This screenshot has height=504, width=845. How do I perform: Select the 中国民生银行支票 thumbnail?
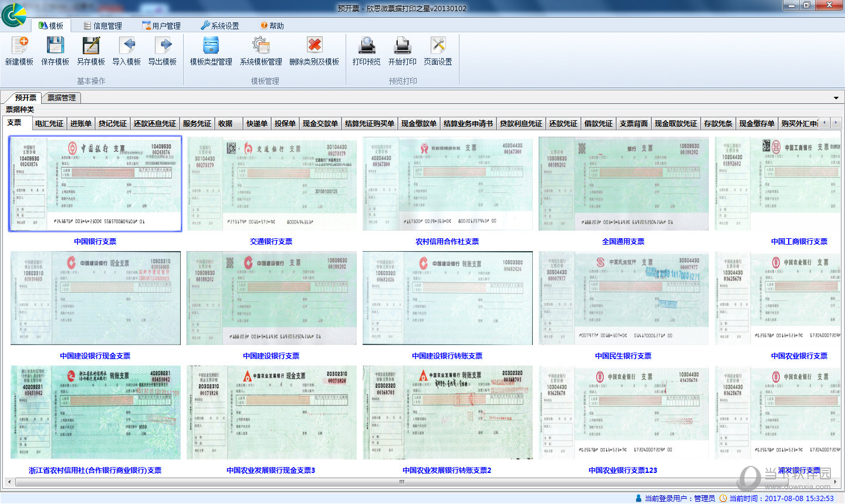tap(624, 298)
